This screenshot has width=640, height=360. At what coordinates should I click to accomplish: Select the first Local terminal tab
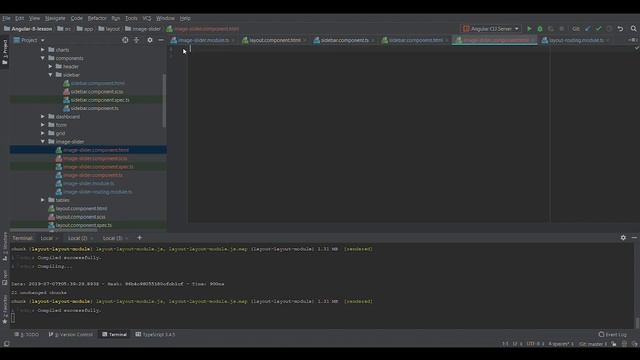click(47, 238)
